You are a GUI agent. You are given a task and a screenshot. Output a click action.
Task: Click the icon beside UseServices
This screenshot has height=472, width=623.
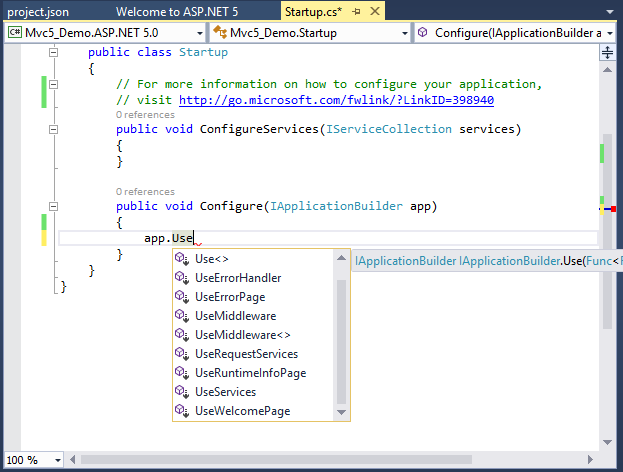[182, 392]
